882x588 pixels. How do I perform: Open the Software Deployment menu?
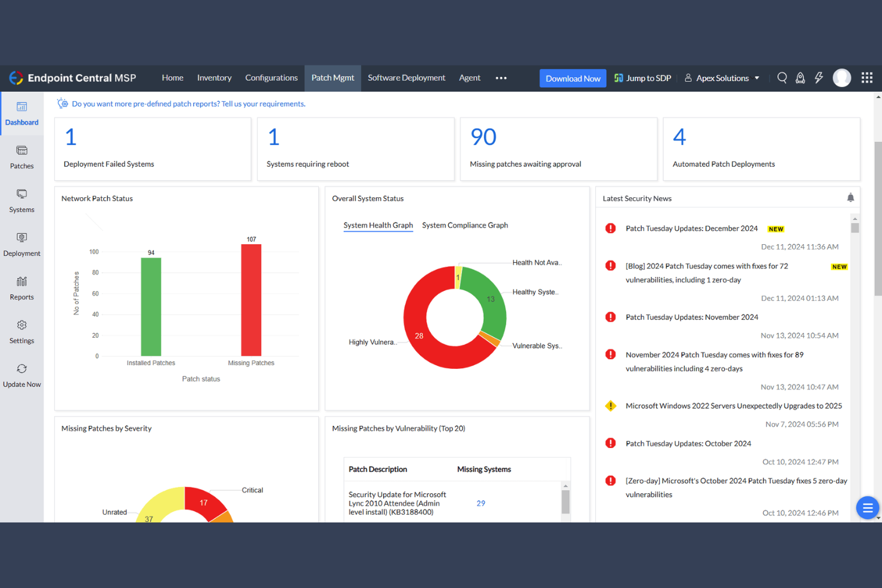(406, 78)
